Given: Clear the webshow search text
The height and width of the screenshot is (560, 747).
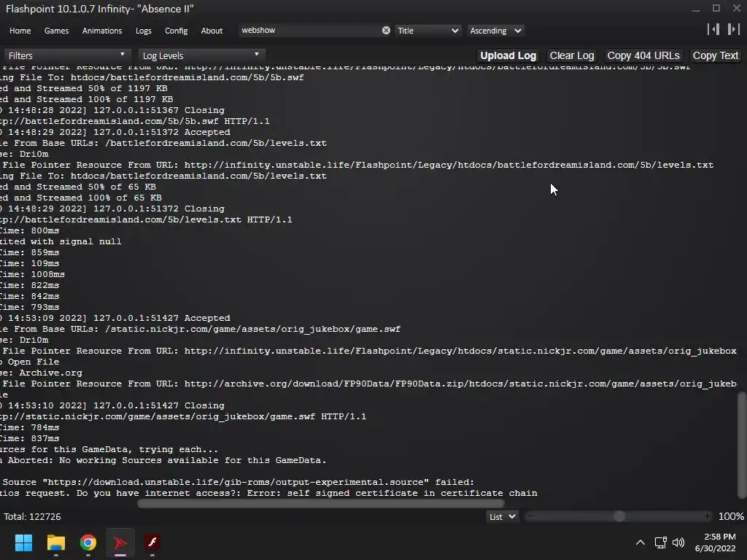Looking at the screenshot, I should click(386, 31).
